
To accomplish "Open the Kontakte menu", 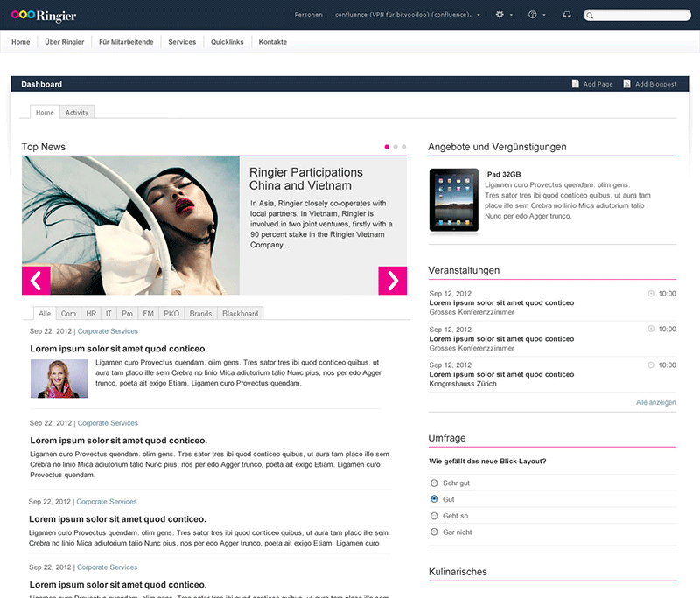I will pyautogui.click(x=273, y=42).
